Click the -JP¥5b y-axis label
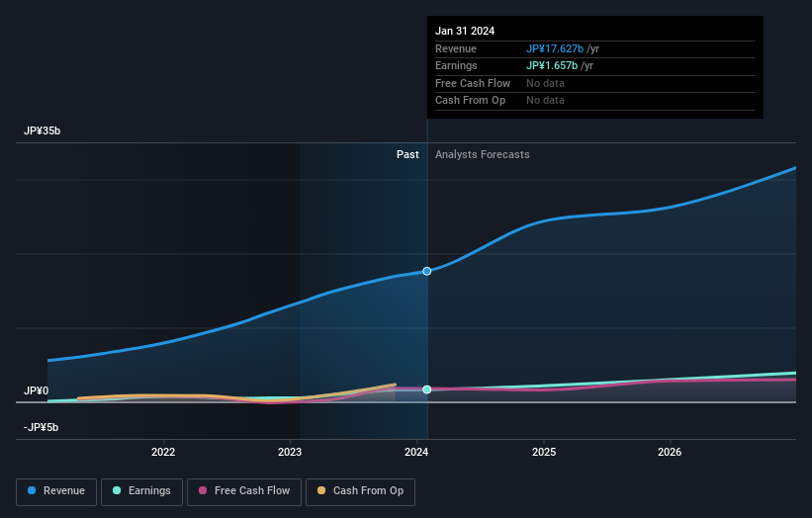Image resolution: width=812 pixels, height=518 pixels. 41,427
